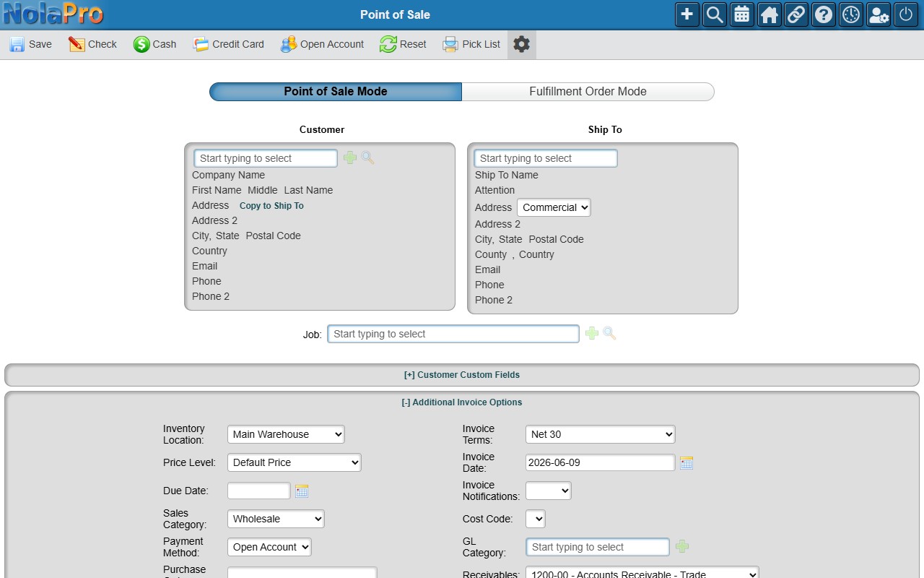
Task: Open the gear settings in the toolbar
Action: [x=521, y=44]
